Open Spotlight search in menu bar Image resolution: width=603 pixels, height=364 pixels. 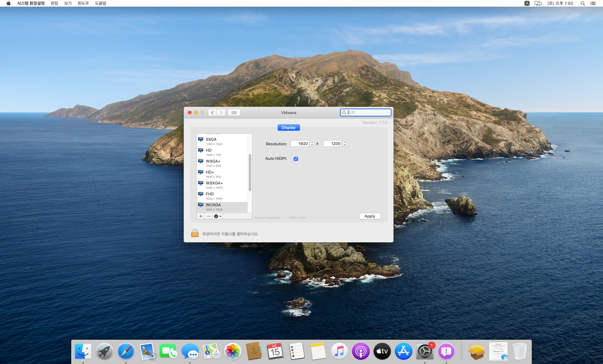(583, 3)
